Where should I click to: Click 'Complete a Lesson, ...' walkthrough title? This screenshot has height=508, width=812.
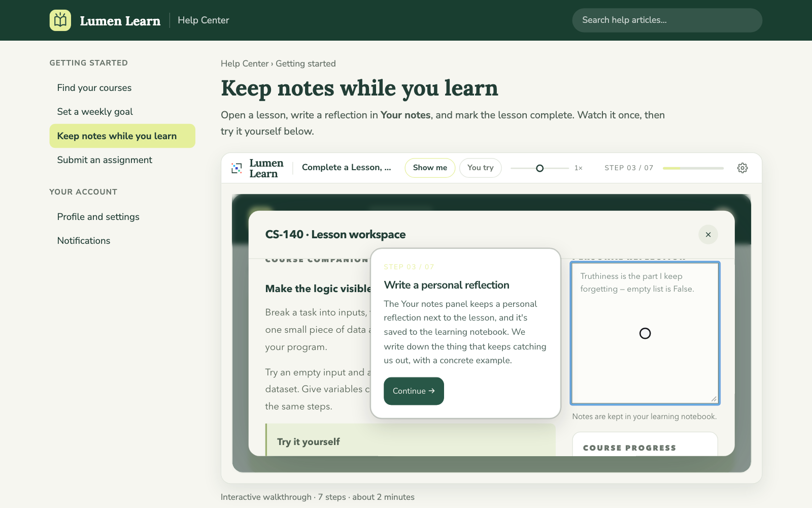[x=347, y=168]
